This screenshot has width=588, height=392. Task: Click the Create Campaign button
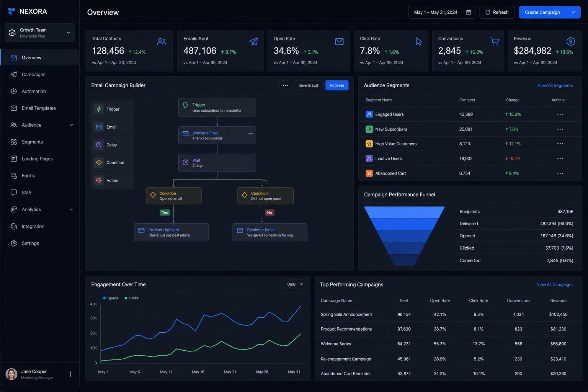tap(542, 12)
